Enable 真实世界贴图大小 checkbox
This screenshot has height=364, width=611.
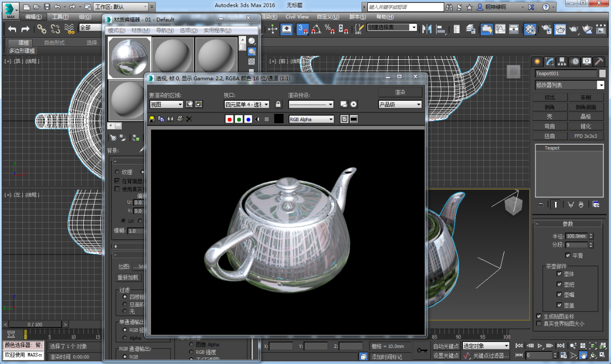(539, 324)
